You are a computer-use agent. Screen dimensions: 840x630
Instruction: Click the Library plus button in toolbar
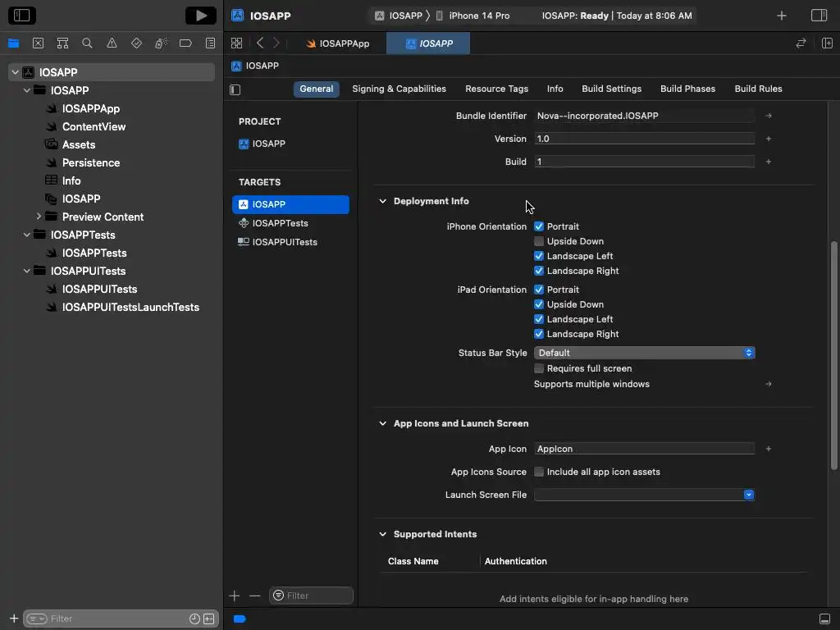782,16
